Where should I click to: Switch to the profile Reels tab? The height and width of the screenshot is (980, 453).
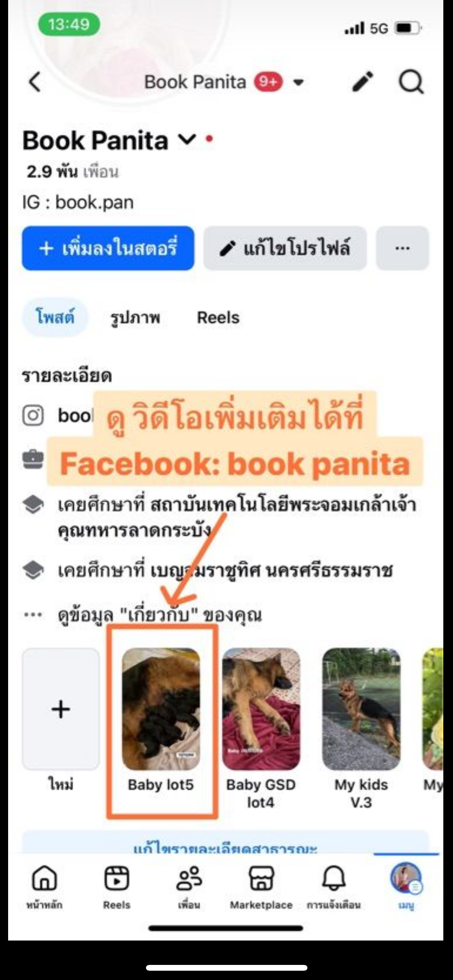tap(218, 318)
